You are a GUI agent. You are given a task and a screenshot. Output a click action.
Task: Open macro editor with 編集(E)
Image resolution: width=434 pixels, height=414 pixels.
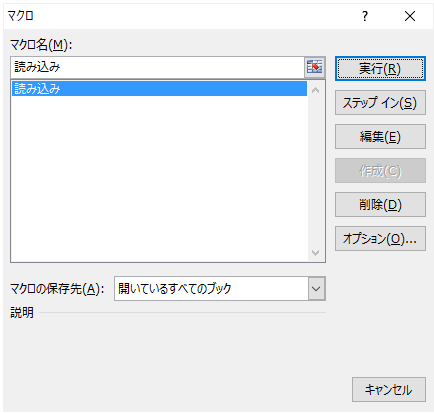click(x=380, y=137)
